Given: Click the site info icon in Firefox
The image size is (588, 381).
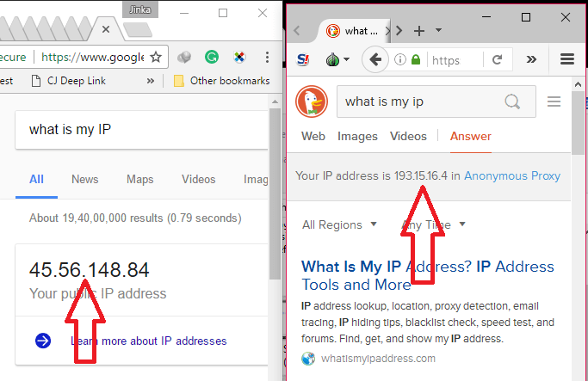Looking at the screenshot, I should 400,59.
